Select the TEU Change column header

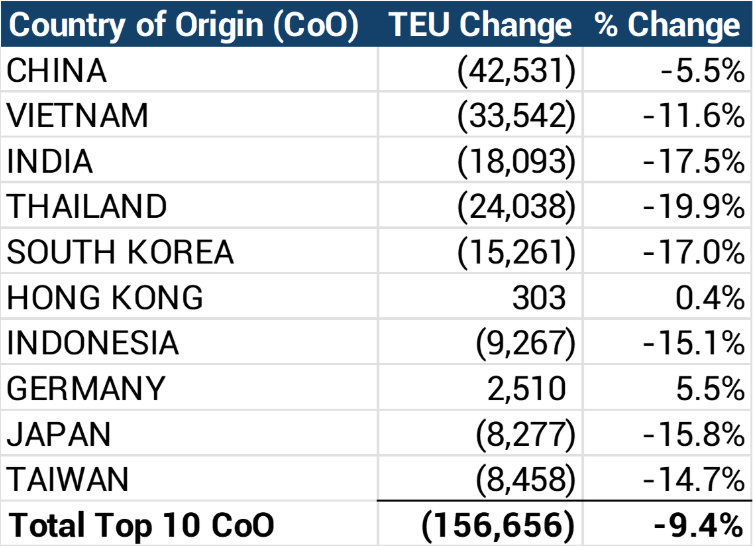click(x=480, y=25)
